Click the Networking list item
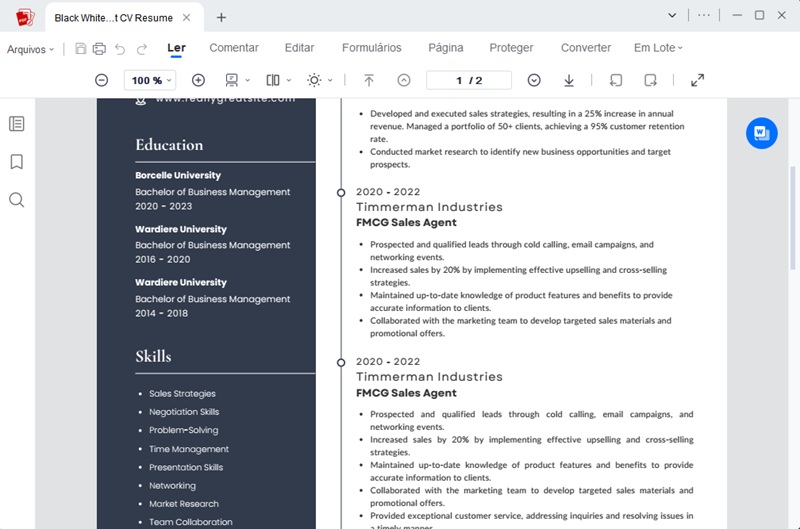Image resolution: width=800 pixels, height=529 pixels. click(x=172, y=486)
